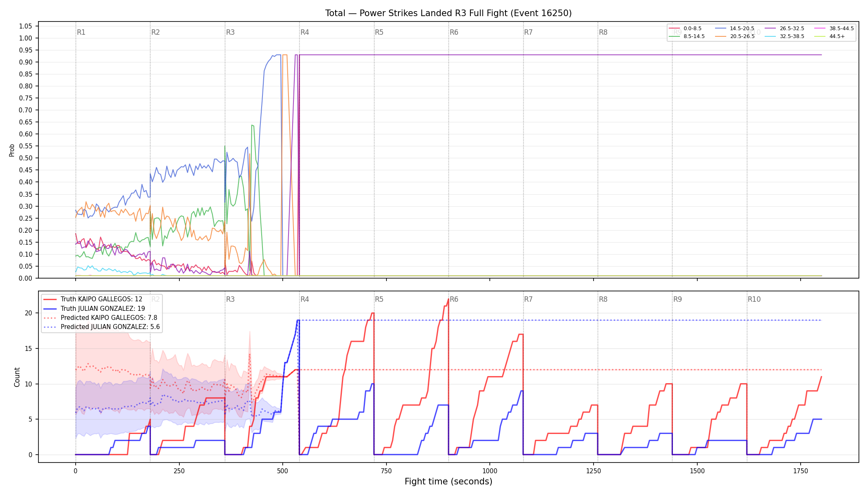The height and width of the screenshot is (496, 868).
Task: Pick the R7 round label in the Prob chart
Action: (528, 32)
